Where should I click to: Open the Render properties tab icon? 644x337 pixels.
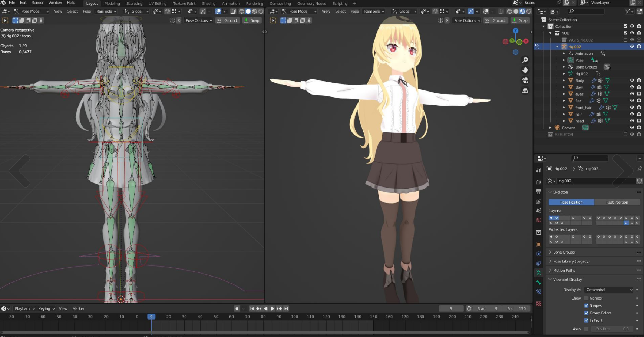[539, 182]
